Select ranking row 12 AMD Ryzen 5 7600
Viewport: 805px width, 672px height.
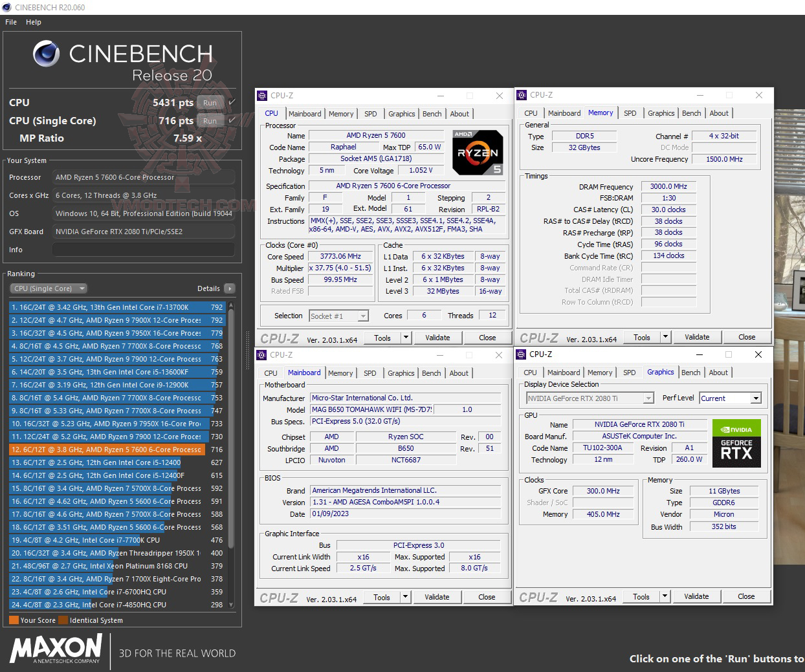click(116, 450)
